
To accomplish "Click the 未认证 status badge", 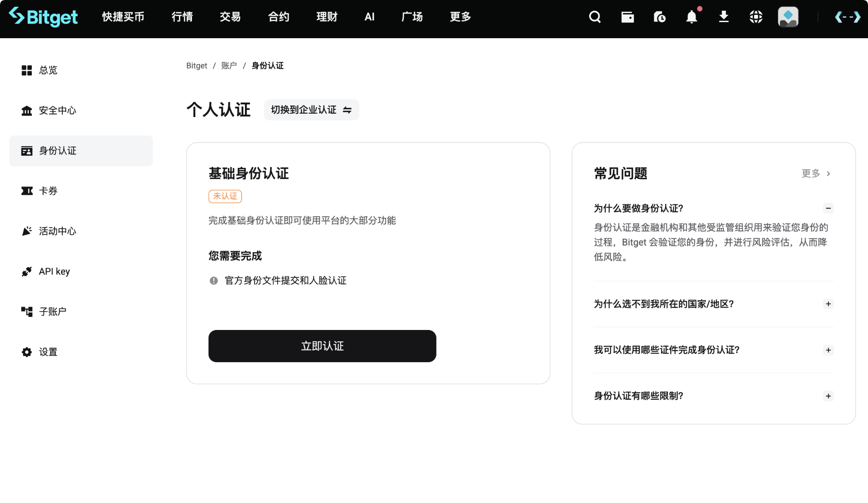I will [x=225, y=196].
